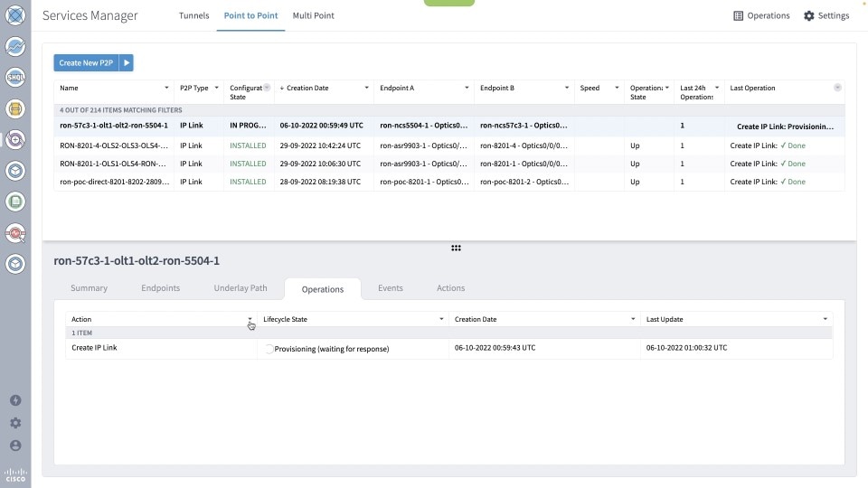This screenshot has height=488, width=868.
Task: Click the ron-poc-8201-2 Endpoint B cell
Action: point(524,182)
